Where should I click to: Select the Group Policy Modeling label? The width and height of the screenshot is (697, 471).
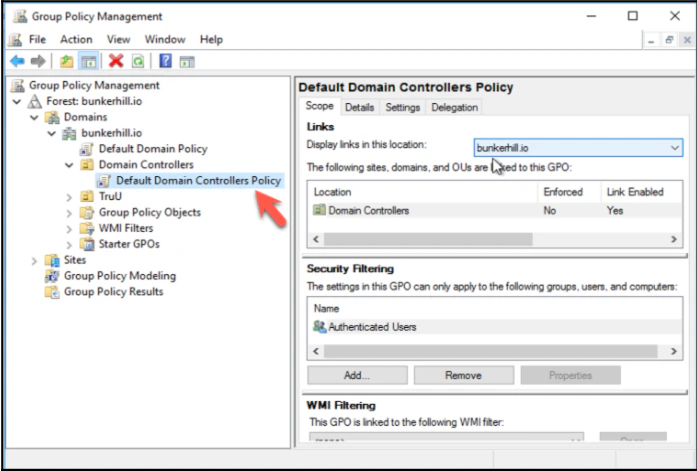(120, 276)
